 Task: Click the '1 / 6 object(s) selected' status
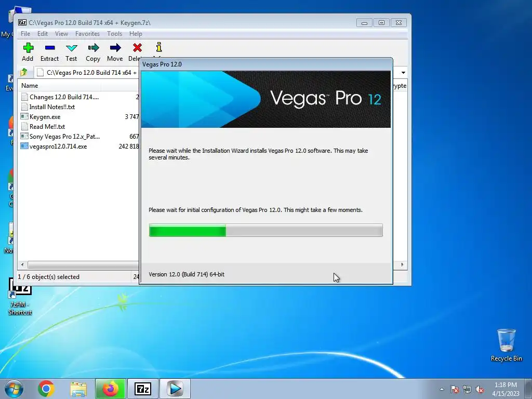[x=48, y=277]
